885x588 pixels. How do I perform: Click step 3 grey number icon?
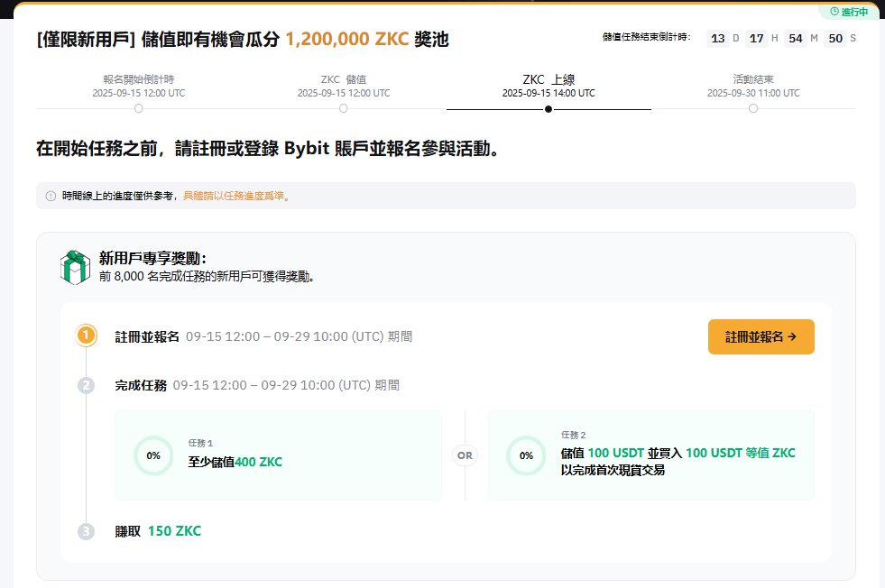(86, 531)
